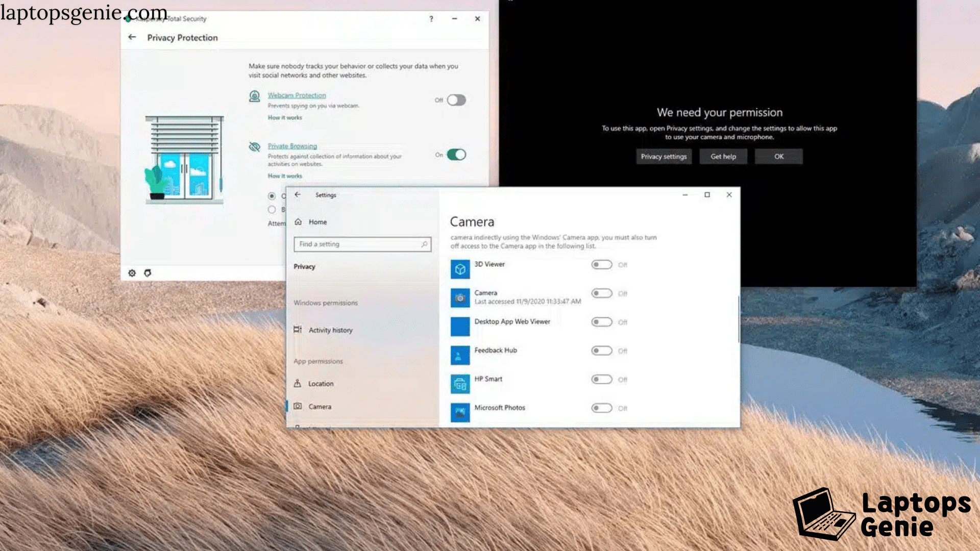The image size is (980, 551).
Task: Click the Location person icon
Action: tap(298, 383)
